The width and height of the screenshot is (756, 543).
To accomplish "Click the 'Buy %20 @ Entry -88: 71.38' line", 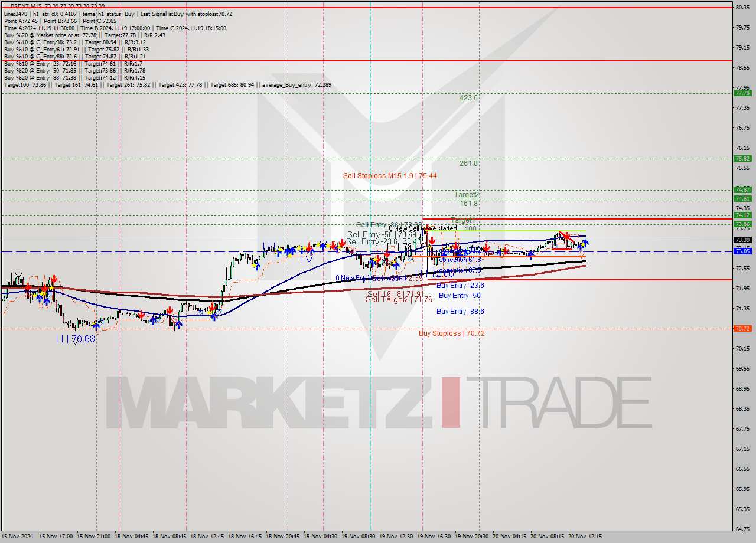I will pos(74,77).
